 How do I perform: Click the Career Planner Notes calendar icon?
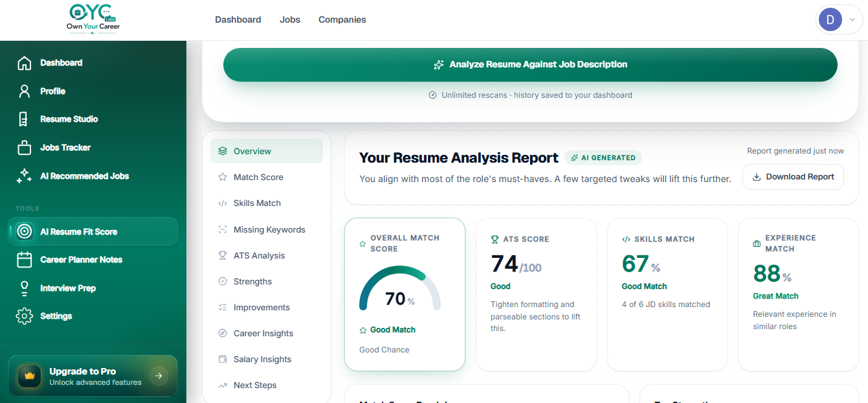(x=25, y=260)
